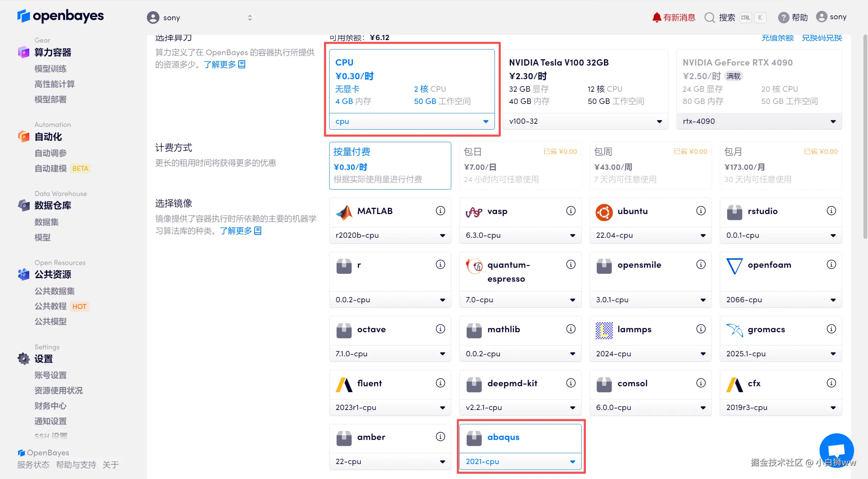The height and width of the screenshot is (479, 868).
Task: Click the search magnifier icon
Action: pos(709,17)
